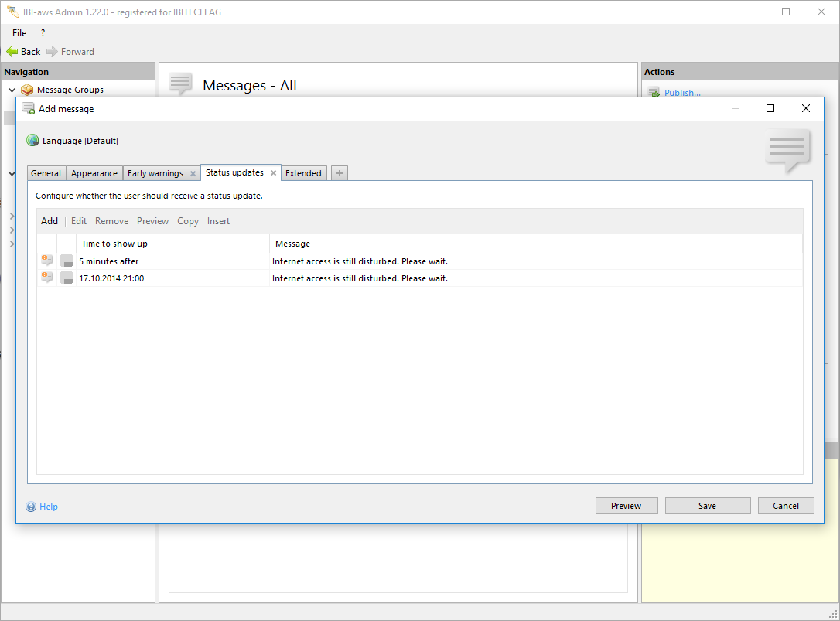The width and height of the screenshot is (840, 621).
Task: Click status icon of '5 minutes after' row
Action: (x=47, y=261)
